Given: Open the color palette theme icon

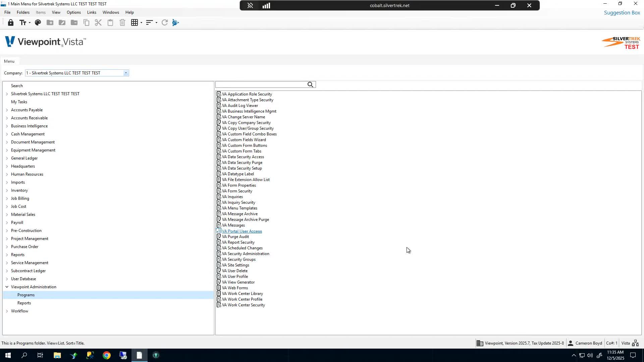Looking at the screenshot, I should coord(38,23).
